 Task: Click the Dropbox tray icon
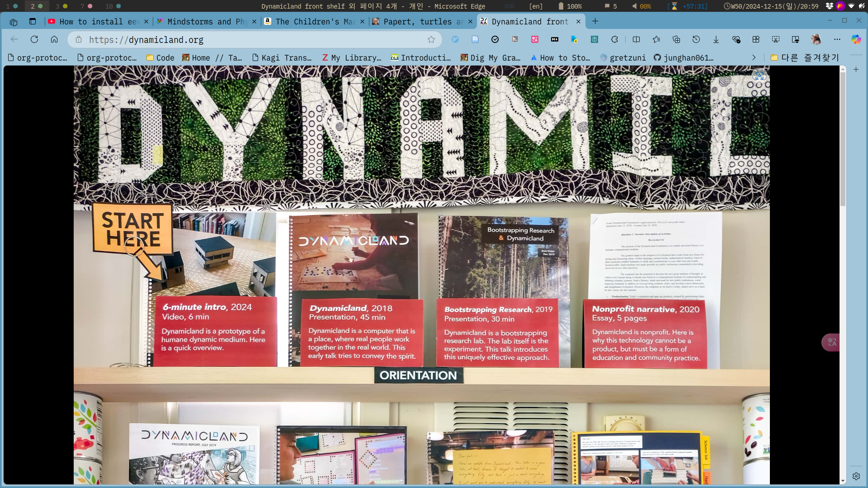pyautogui.click(x=829, y=6)
